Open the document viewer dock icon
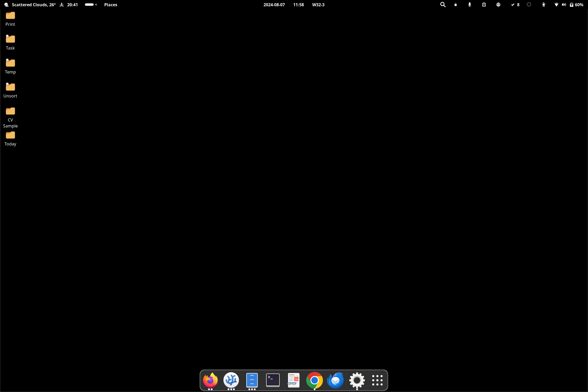588x392 pixels. point(293,380)
